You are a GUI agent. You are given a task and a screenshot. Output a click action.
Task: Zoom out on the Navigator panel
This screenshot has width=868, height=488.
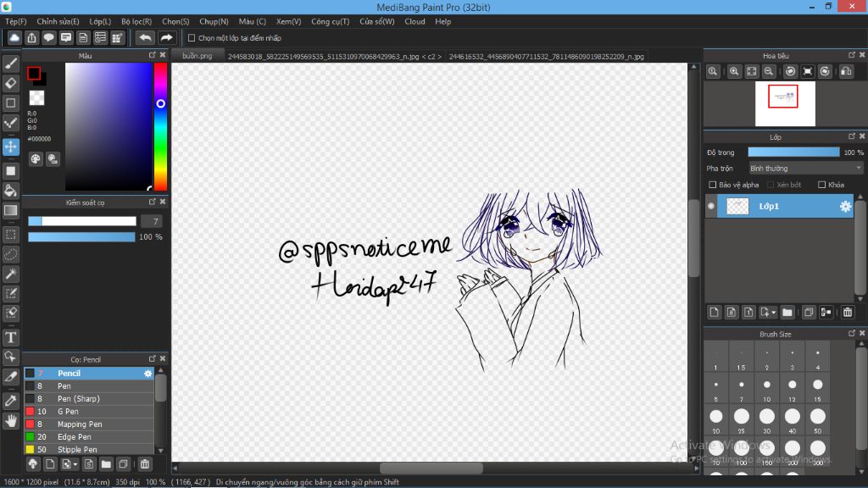point(769,71)
